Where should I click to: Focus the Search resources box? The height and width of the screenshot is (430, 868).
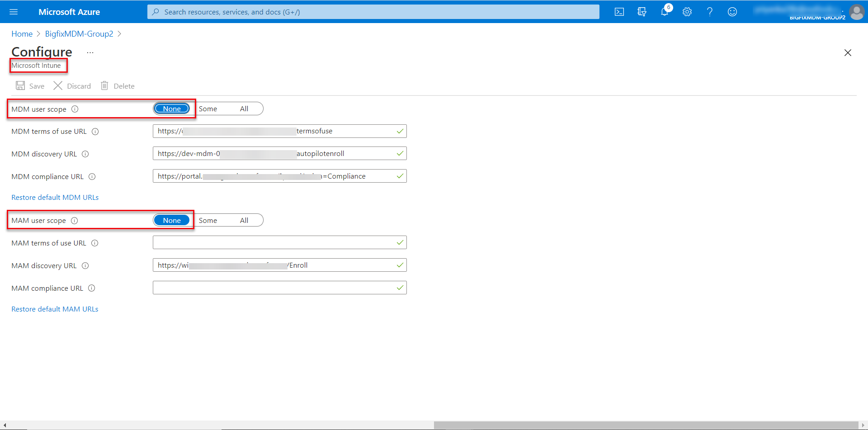[373, 12]
